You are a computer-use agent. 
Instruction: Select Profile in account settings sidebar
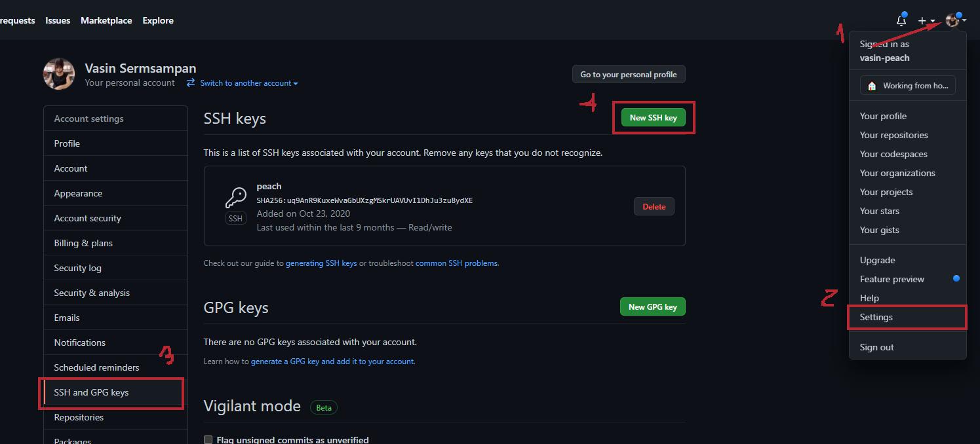coord(115,143)
